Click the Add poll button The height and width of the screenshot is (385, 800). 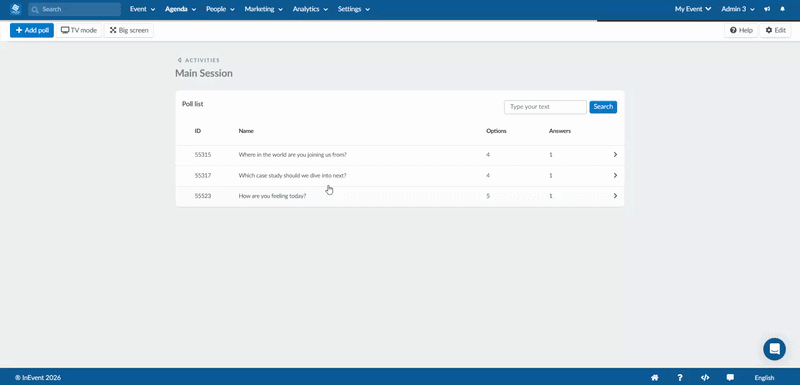pyautogui.click(x=32, y=31)
